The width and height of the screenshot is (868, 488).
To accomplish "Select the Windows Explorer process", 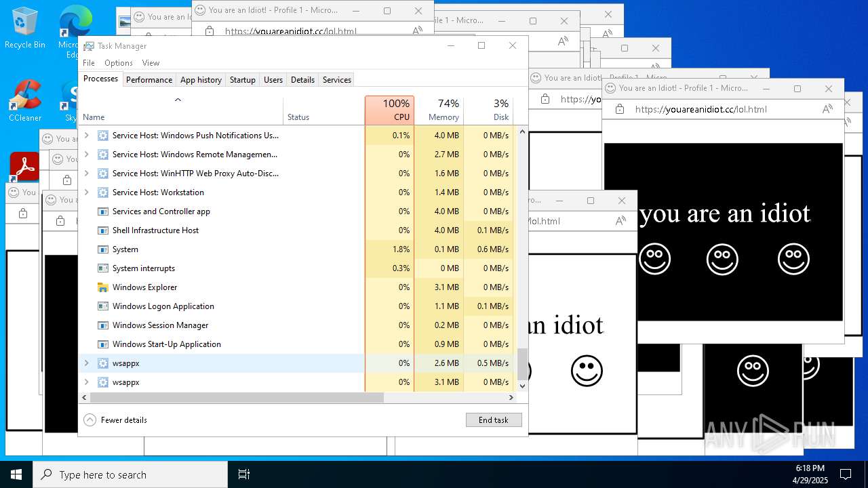I will coord(296,287).
